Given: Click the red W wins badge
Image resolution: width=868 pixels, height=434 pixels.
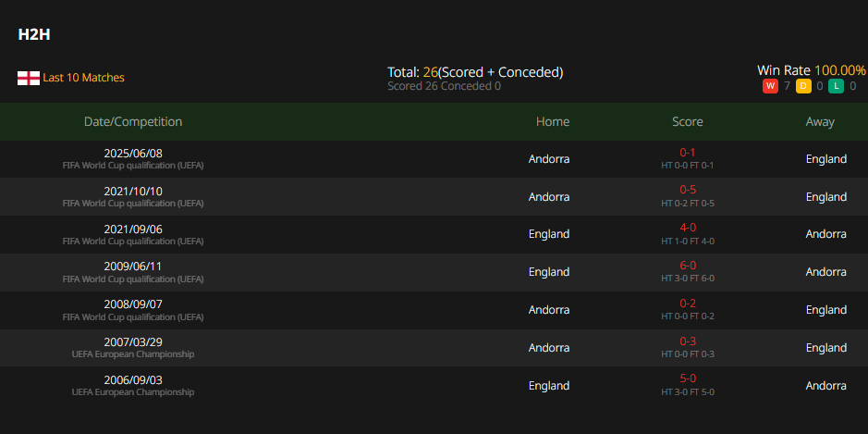Looking at the screenshot, I should pyautogui.click(x=770, y=86).
